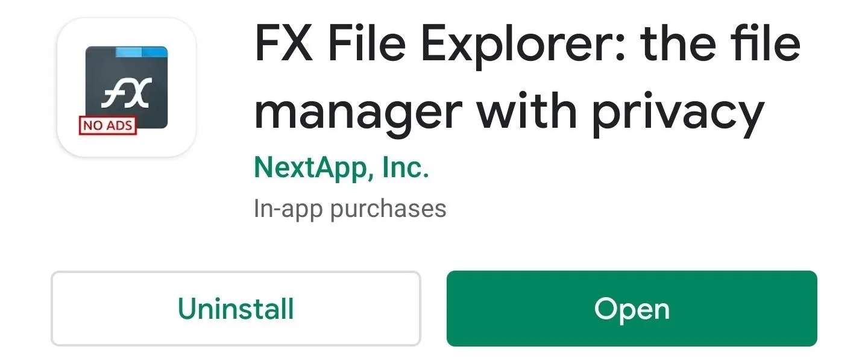Launch FX File Explorer with Open
The height and width of the screenshot is (361, 868).
pos(632,309)
